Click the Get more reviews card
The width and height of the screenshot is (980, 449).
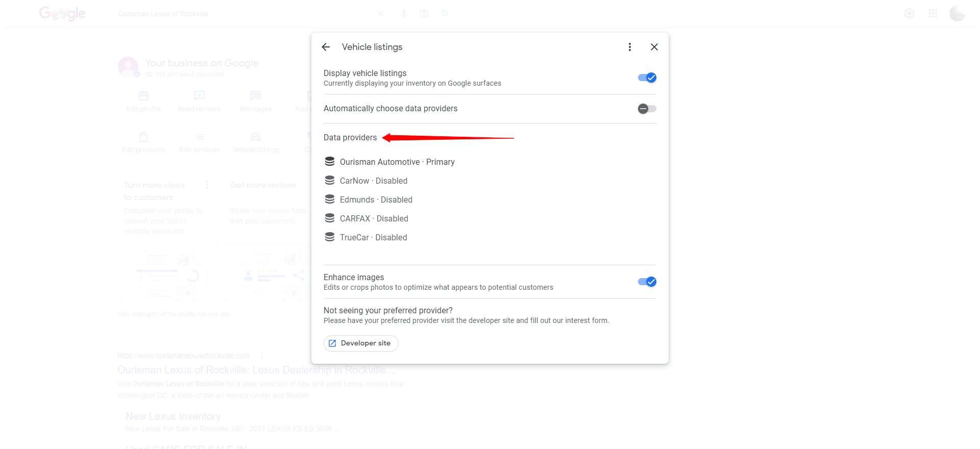click(267, 238)
